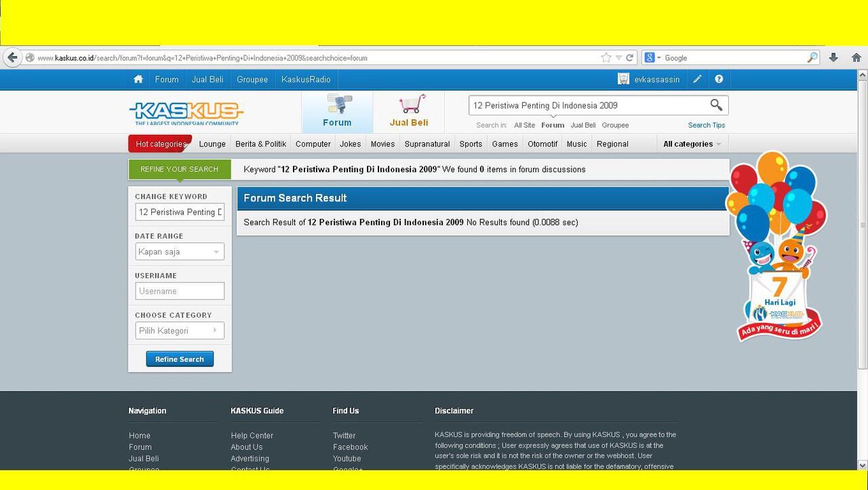
Task: Expand the Pilih Kategori category selector
Action: click(x=180, y=331)
